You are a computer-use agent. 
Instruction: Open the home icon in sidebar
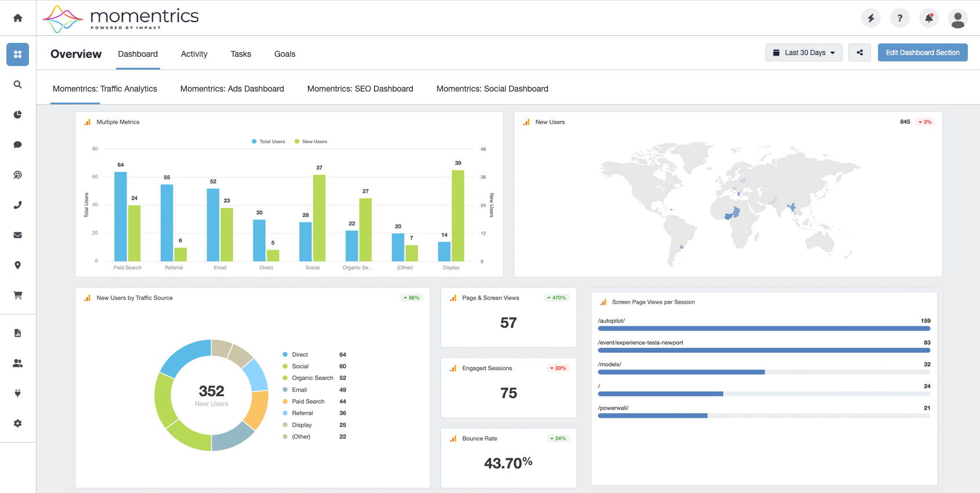[x=17, y=18]
